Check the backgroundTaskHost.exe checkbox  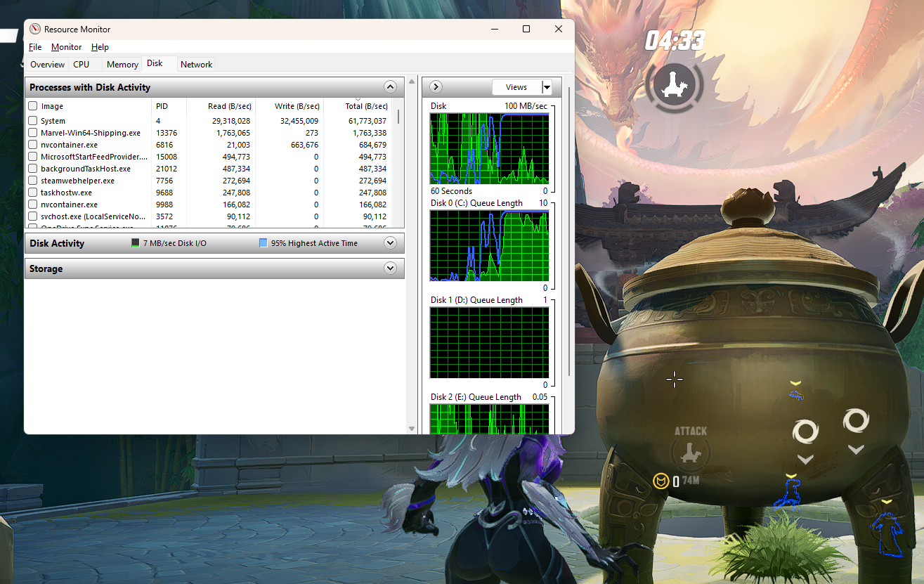[32, 169]
